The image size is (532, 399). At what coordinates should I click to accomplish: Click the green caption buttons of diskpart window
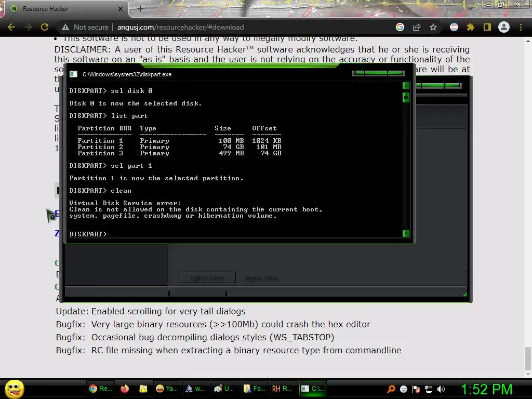pos(379,73)
